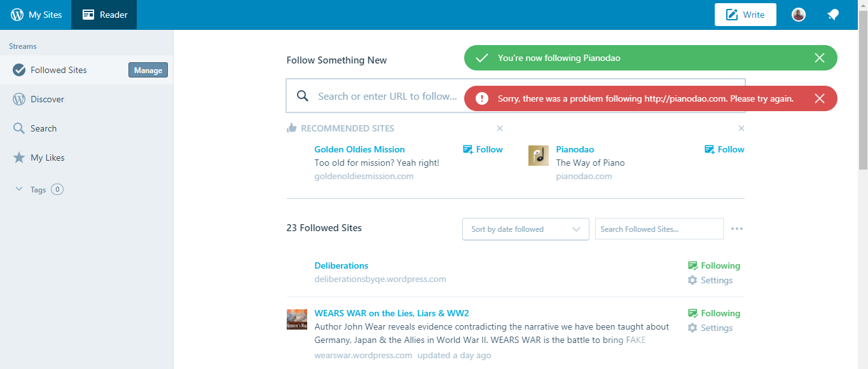Viewport: 868px width, 369px height.
Task: Close the red error notification
Action: pos(820,98)
